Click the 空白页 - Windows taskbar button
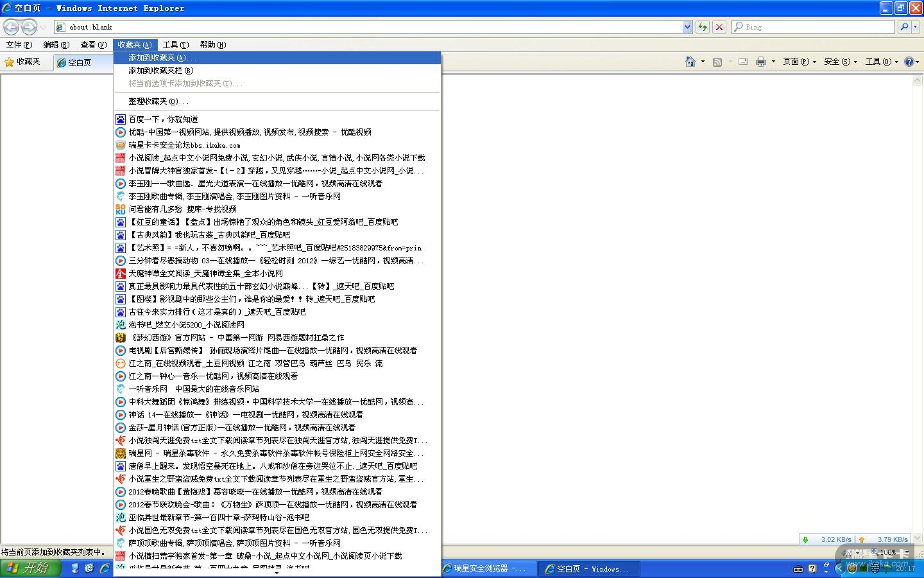Image resolution: width=924 pixels, height=578 pixels. point(589,568)
